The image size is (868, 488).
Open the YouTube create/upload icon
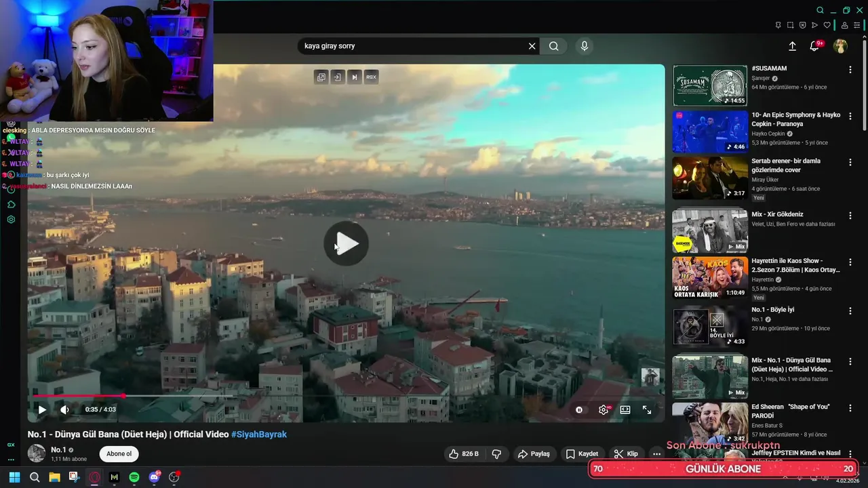pyautogui.click(x=792, y=46)
